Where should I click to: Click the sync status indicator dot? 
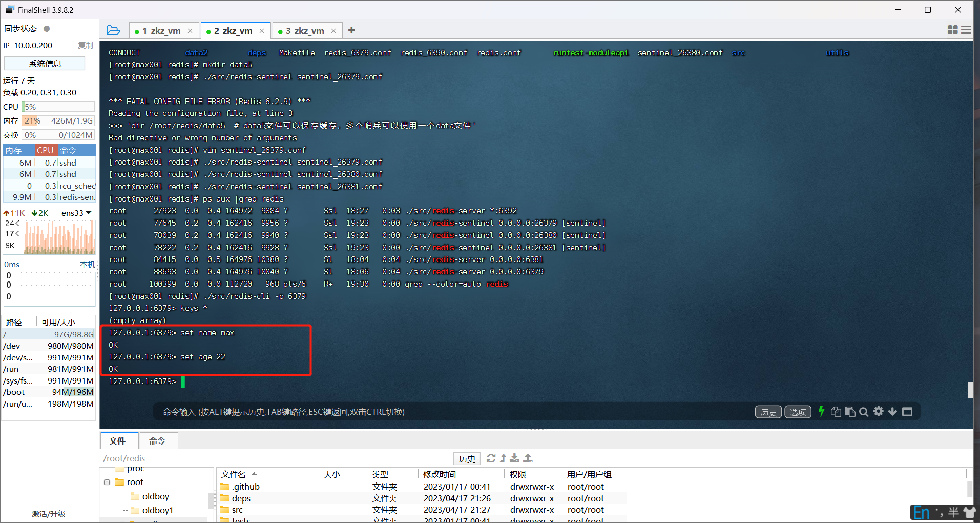tap(47, 29)
